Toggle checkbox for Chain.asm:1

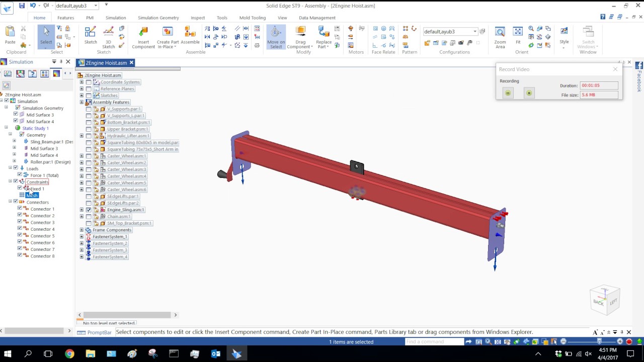click(x=89, y=216)
